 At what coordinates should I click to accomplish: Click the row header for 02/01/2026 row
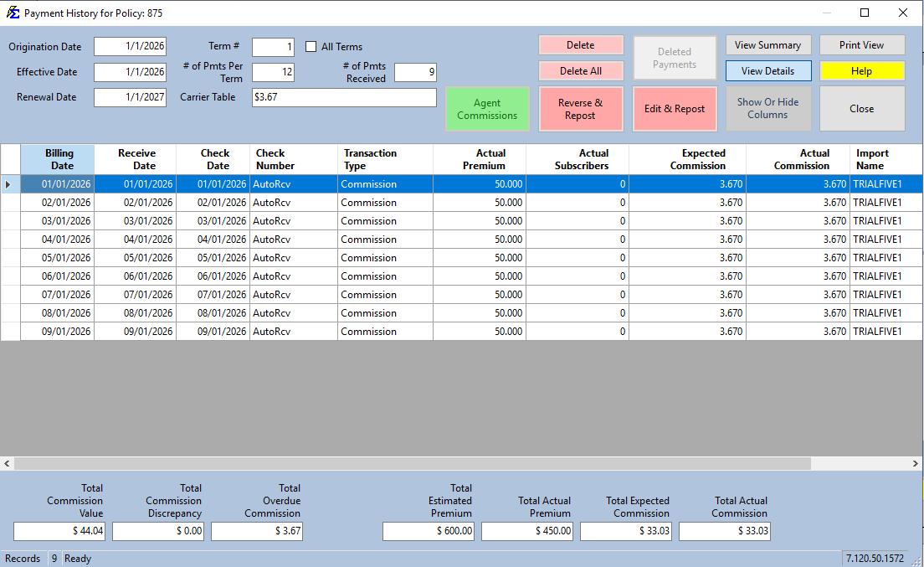click(11, 202)
